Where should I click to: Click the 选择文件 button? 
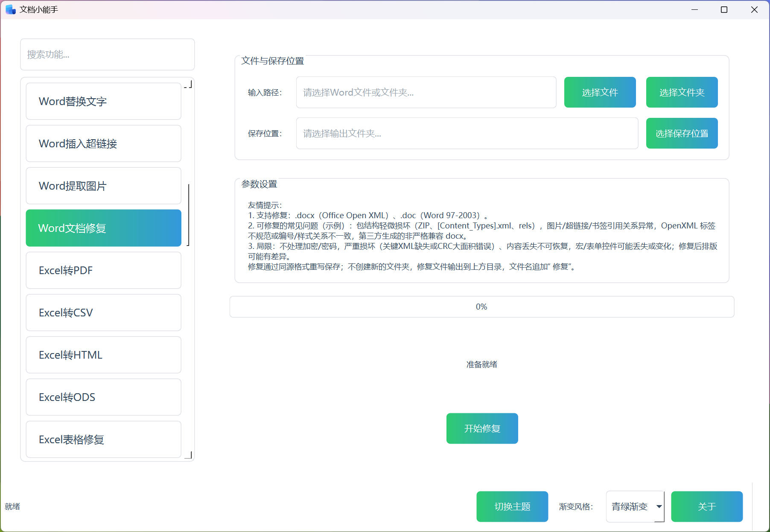pyautogui.click(x=600, y=92)
